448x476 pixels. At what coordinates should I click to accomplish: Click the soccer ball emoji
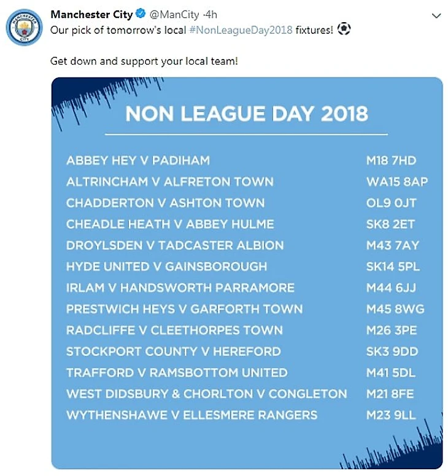(344, 29)
